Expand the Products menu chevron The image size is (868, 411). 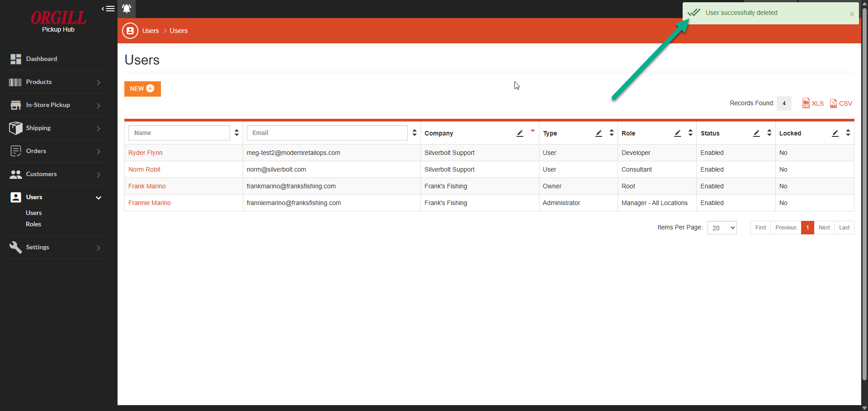tap(99, 83)
